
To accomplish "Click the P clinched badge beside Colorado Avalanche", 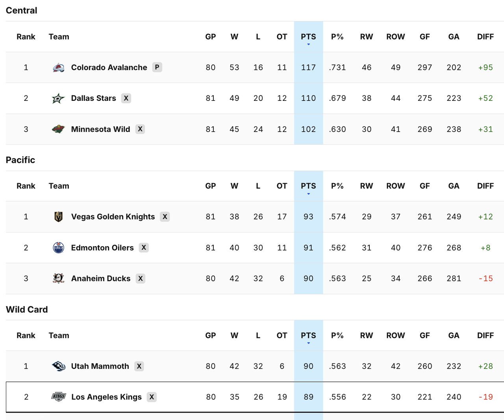I will (157, 67).
